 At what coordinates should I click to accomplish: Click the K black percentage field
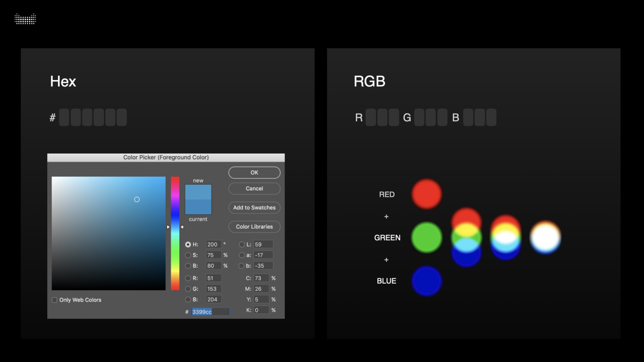[x=261, y=310]
